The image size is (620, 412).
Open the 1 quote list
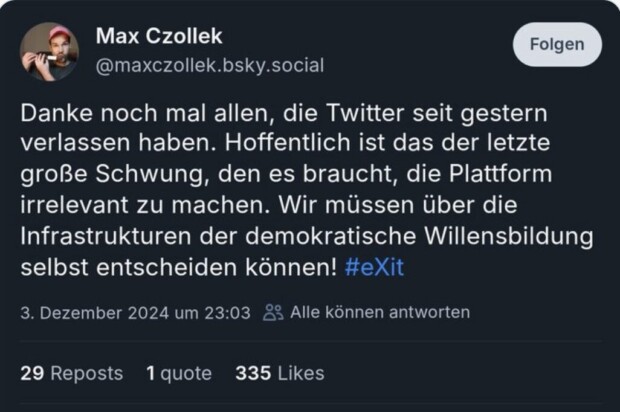point(179,373)
